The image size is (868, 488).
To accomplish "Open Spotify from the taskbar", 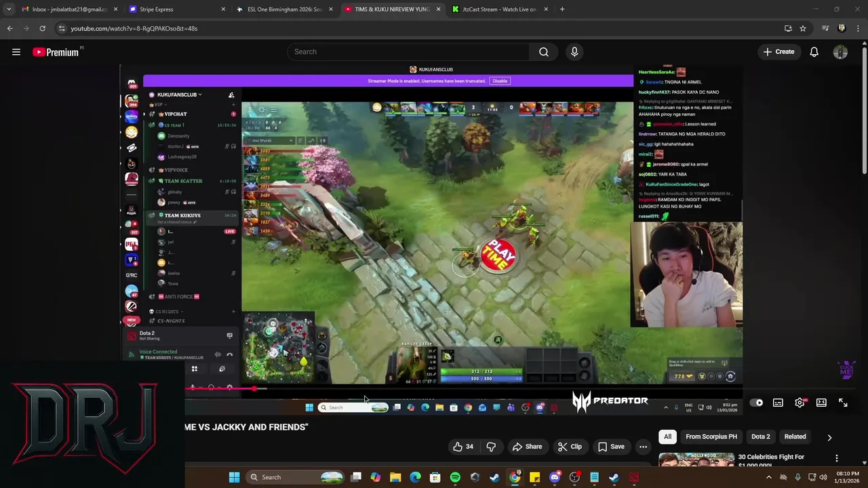I will click(x=455, y=477).
